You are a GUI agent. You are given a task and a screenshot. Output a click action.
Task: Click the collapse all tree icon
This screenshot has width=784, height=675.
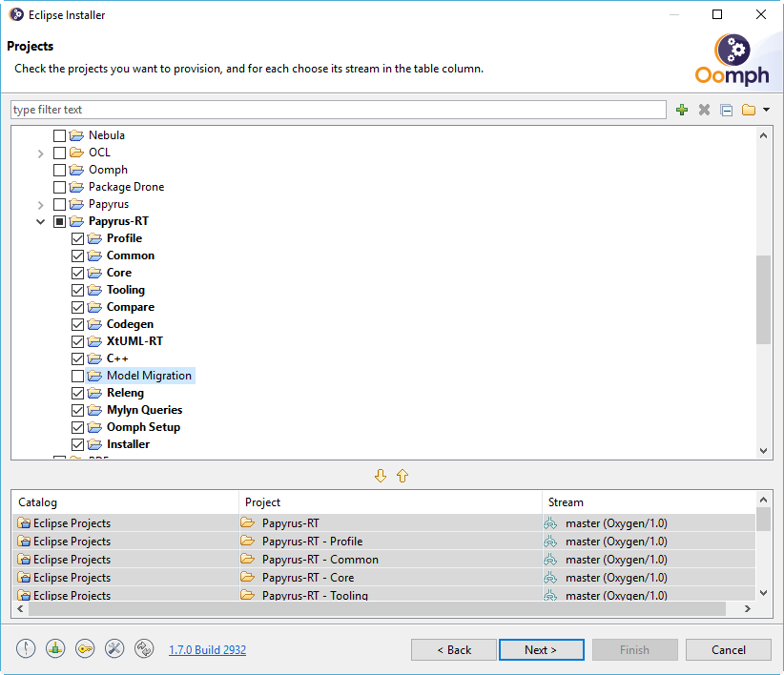click(x=727, y=110)
